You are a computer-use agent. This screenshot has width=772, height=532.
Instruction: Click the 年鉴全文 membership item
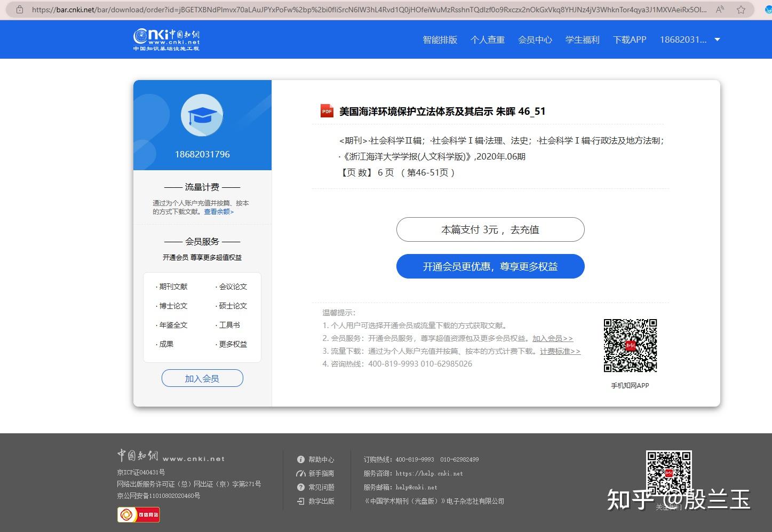(x=172, y=325)
